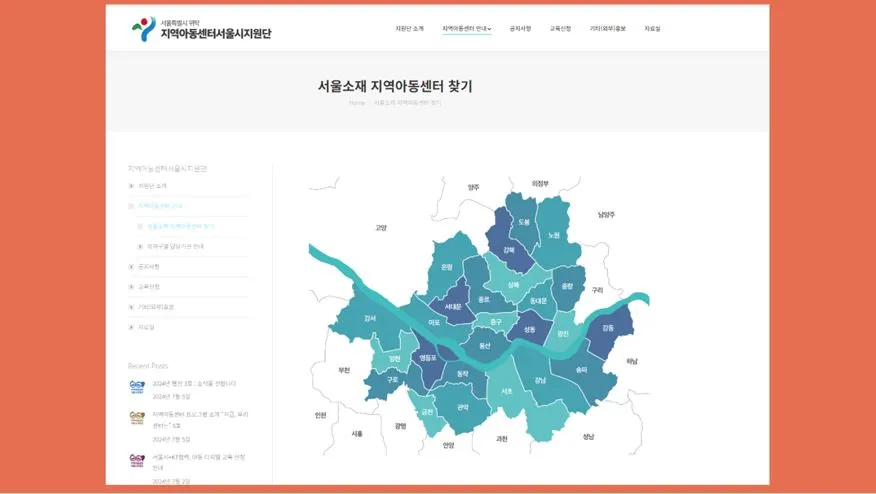Viewport: 876px width, 494px height.
Task: Open 기타(외부)홍보 in the top navigation
Action: tap(608, 28)
